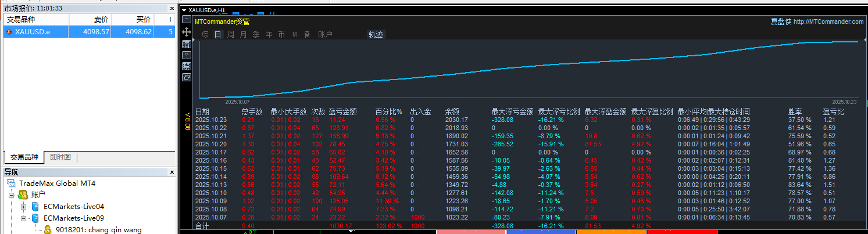The image size is (868, 234).
Task: Select 账户 node in navigator tree
Action: click(38, 195)
